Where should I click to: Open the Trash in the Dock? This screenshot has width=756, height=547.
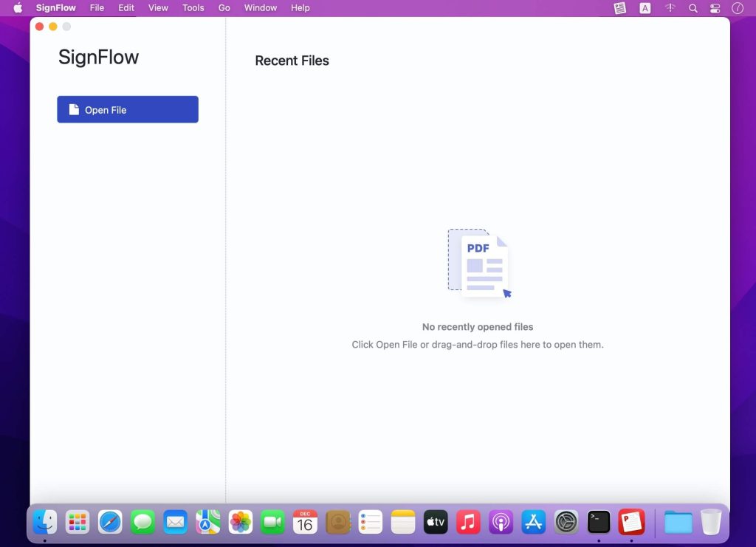point(710,522)
